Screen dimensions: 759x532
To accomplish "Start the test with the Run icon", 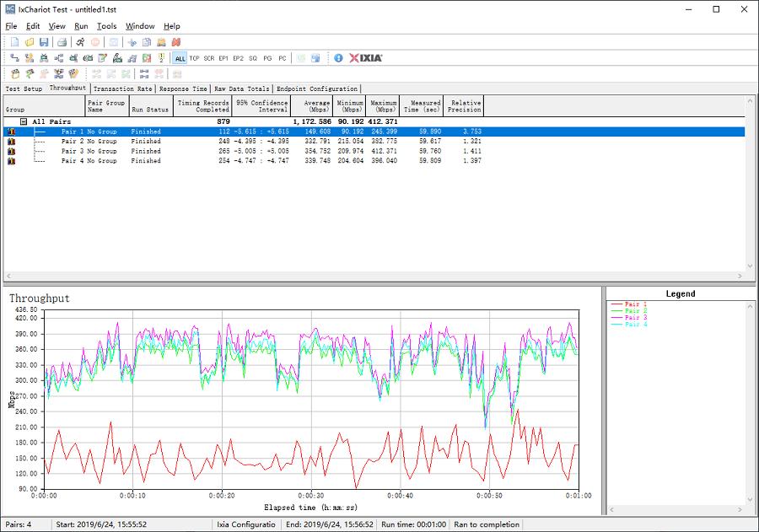I will pos(80,42).
